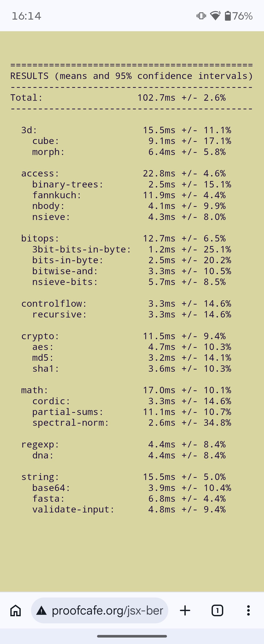Tap the spectral-norm result row
The height and width of the screenshot is (644, 264).
(x=132, y=423)
